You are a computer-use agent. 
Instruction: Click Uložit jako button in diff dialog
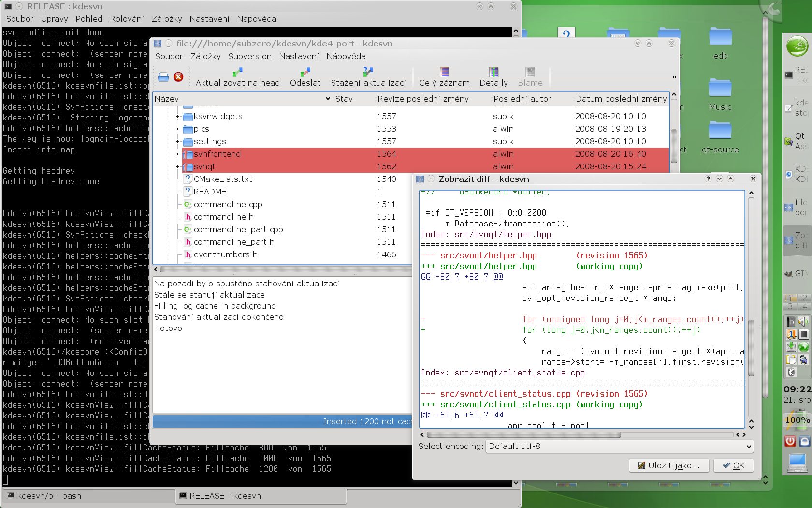point(669,465)
